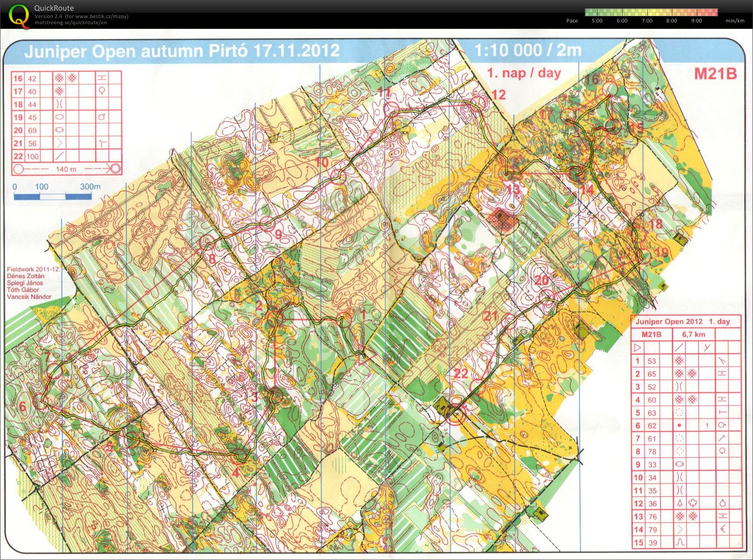This screenshot has width=753, height=560.
Task: Click the Pace legend label
Action: click(572, 21)
